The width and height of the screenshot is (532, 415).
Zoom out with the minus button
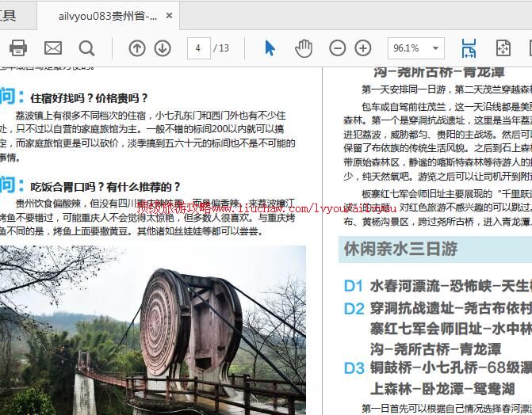(x=338, y=48)
